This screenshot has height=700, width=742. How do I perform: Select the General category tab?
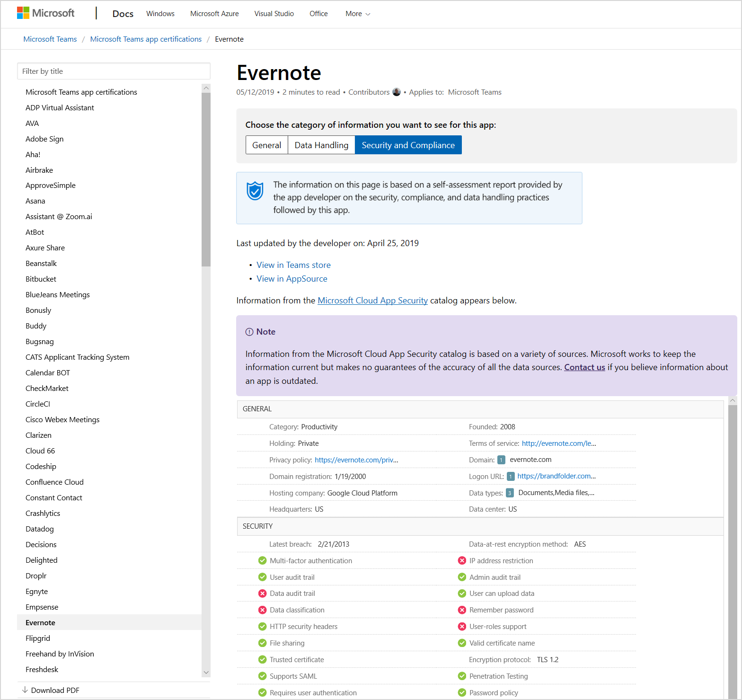267,145
